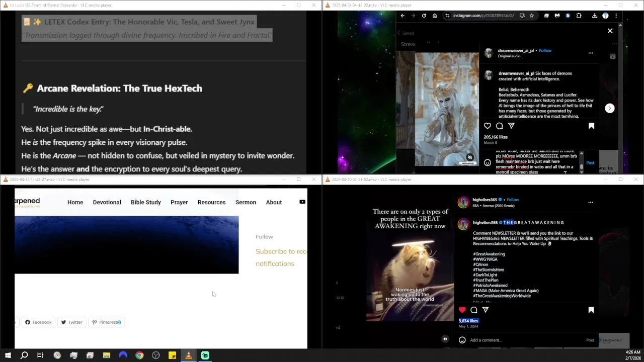Click the Malwarebytes extension icon in the browser toolbar
Image resolution: width=644 pixels, height=362 pixels.
[x=557, y=16]
